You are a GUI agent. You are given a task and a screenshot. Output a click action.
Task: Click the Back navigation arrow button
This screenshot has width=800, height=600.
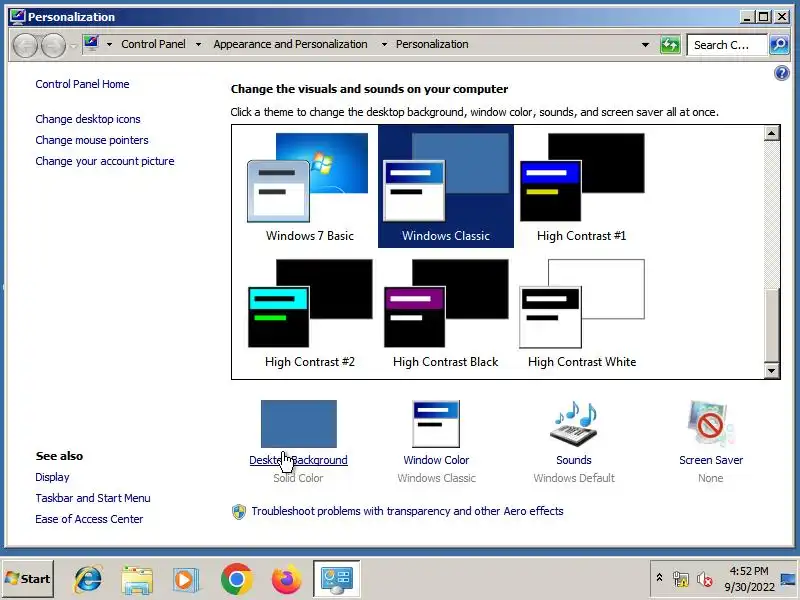(25, 45)
